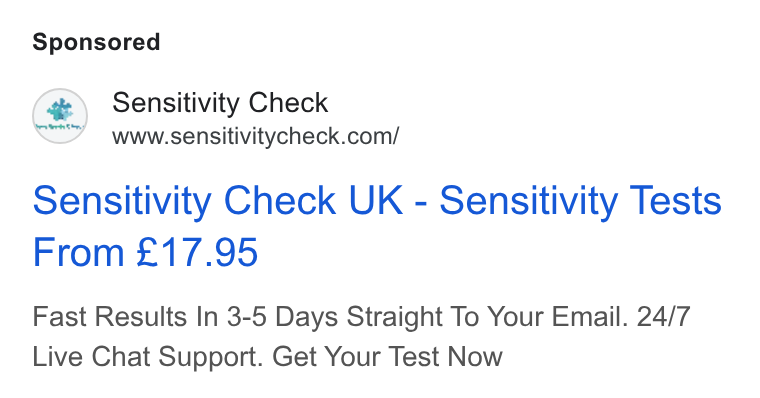This screenshot has width=760, height=398.
Task: Click the Sponsored label
Action: click(96, 42)
